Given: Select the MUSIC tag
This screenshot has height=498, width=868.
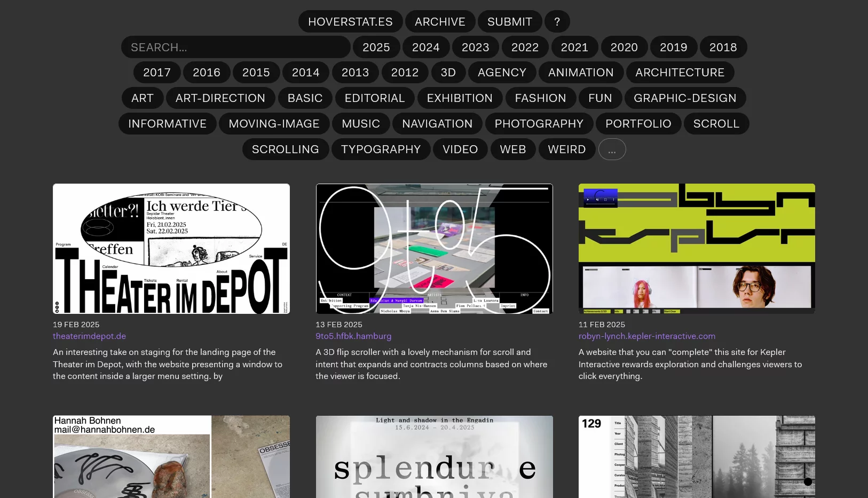Looking at the screenshot, I should (x=361, y=123).
